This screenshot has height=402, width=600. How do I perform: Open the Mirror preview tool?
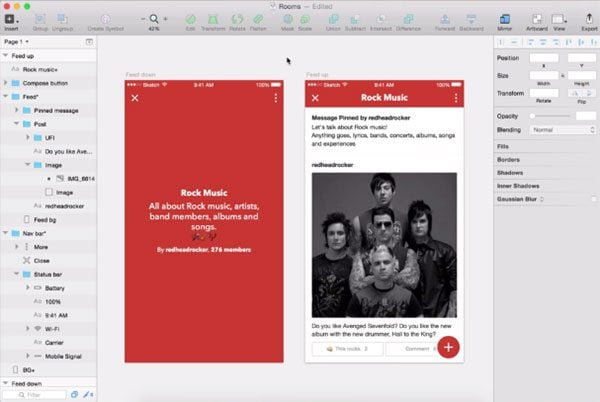click(x=507, y=18)
